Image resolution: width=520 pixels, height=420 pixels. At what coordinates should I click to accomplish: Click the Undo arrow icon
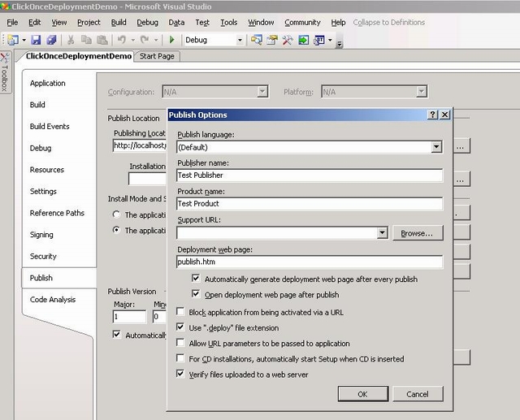[x=121, y=40]
